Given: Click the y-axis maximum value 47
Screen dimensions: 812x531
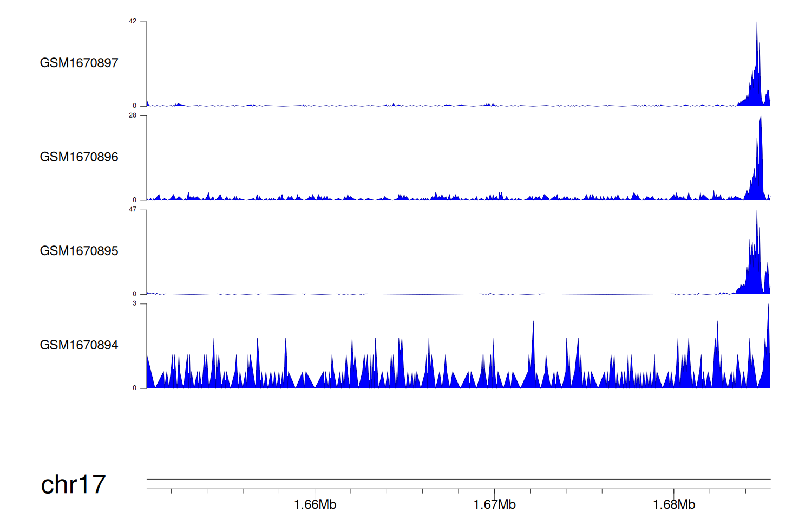Looking at the screenshot, I should coord(133,210).
